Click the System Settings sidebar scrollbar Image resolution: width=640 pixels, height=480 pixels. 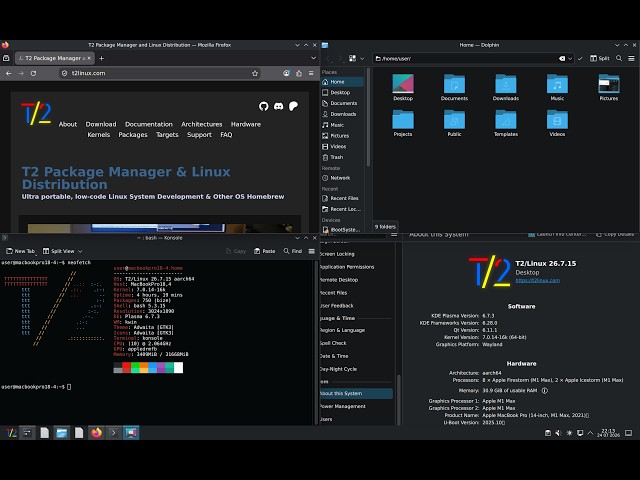click(398, 399)
